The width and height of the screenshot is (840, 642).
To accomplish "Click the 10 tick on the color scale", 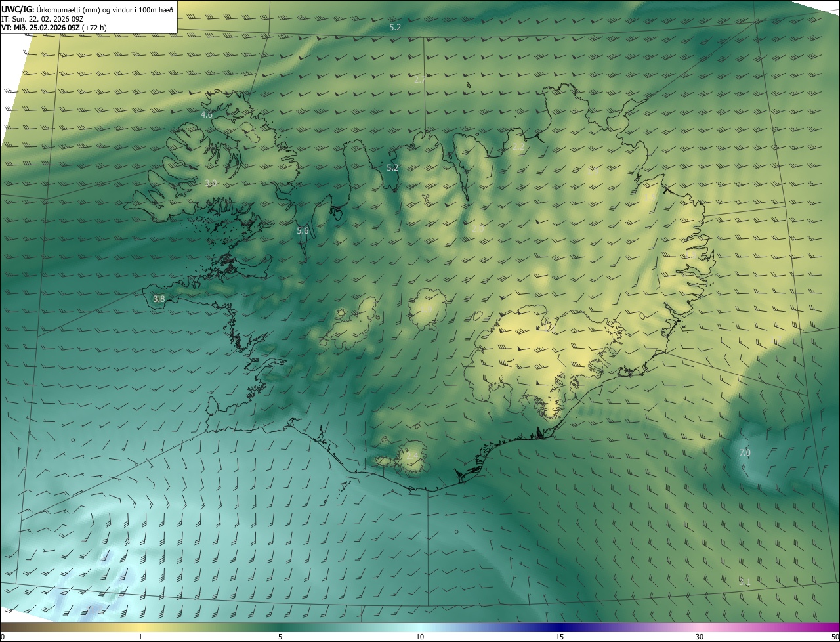I will [420, 637].
